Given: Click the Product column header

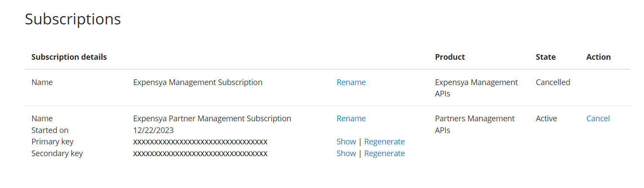Looking at the screenshot, I should click(450, 57).
